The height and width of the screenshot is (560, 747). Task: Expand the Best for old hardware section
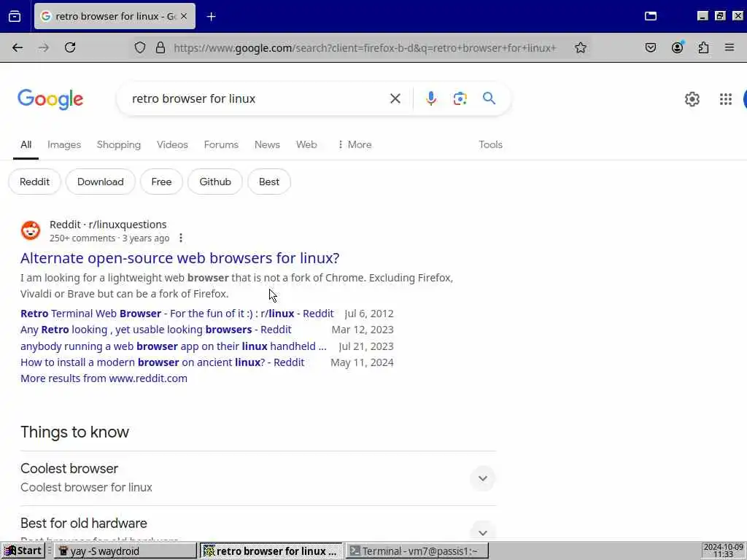pos(483,533)
